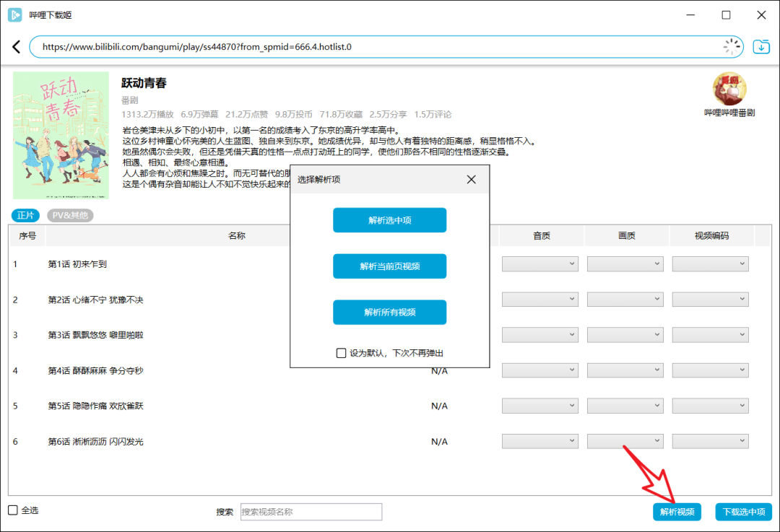Image resolution: width=780 pixels, height=532 pixels.
Task: Click the N/A cell for episode 6
Action: tap(439, 442)
